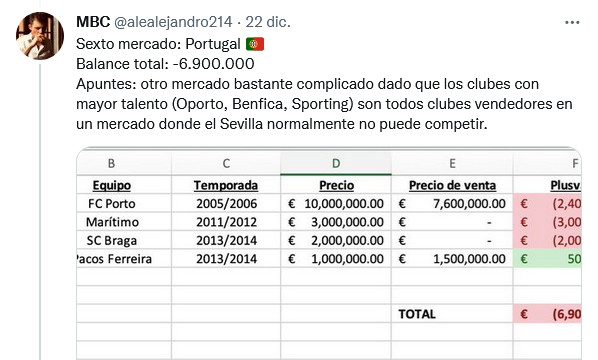Open the embedded spreadsheet image
Image resolution: width=598 pixels, height=360 pixels.
(329, 253)
